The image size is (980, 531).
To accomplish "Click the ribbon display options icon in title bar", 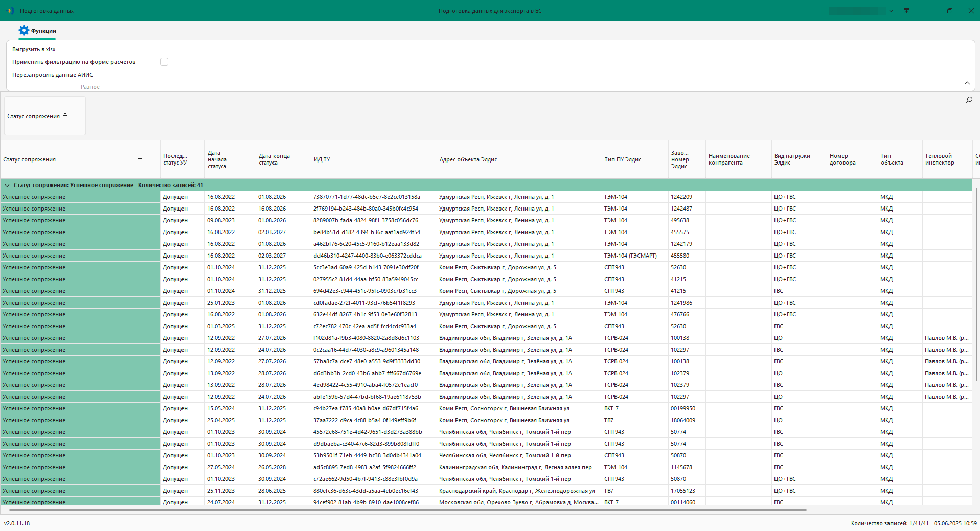I will (906, 11).
